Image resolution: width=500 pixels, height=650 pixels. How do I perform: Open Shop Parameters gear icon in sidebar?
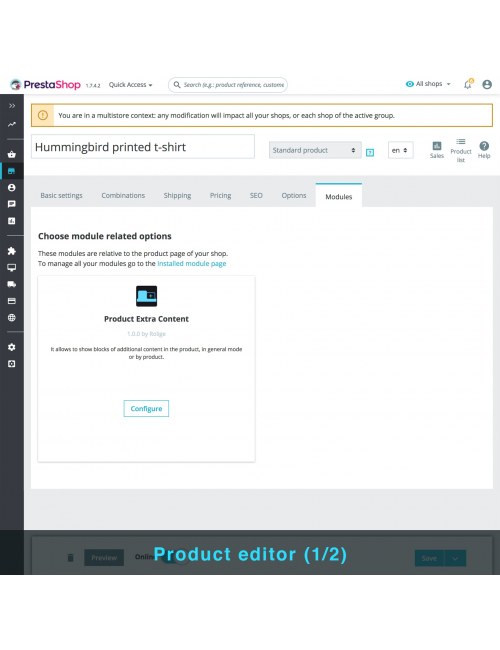point(12,347)
